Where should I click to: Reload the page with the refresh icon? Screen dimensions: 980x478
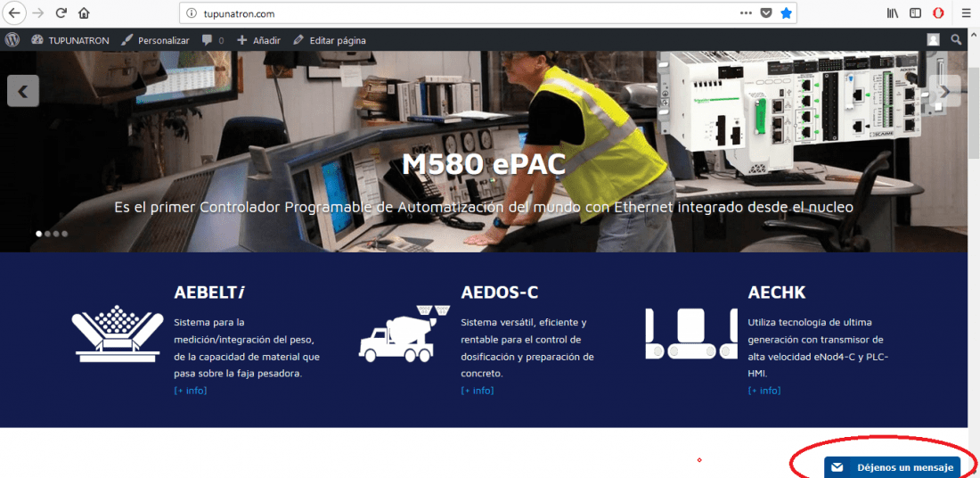click(61, 12)
